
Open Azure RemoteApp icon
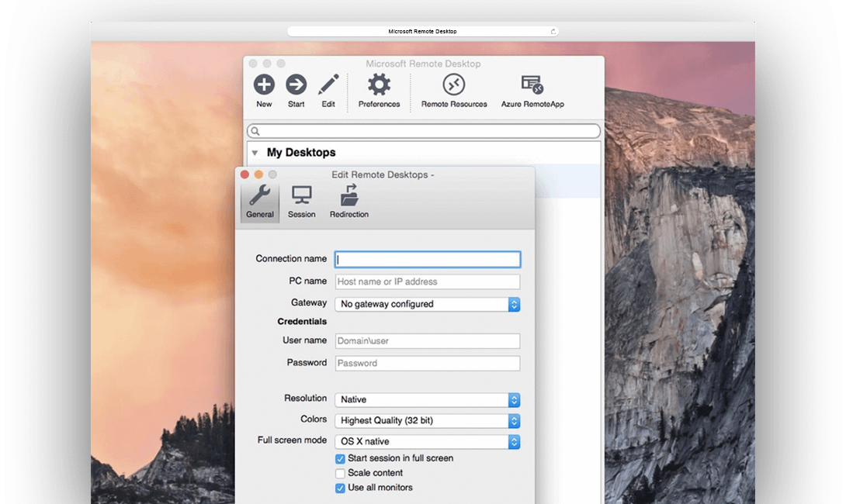coord(532,85)
